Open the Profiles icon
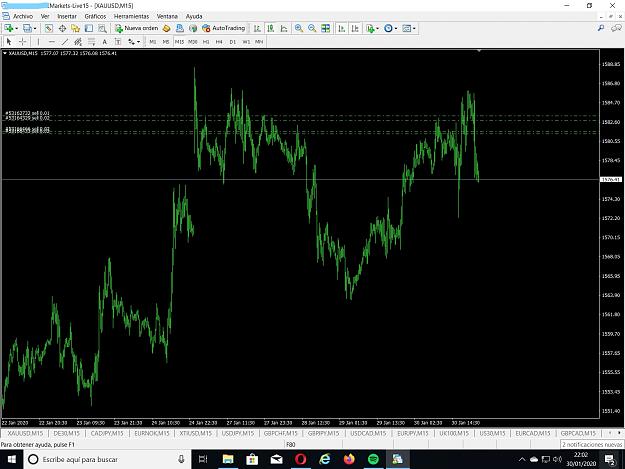Image resolution: width=625 pixels, height=469 pixels. [x=27, y=28]
